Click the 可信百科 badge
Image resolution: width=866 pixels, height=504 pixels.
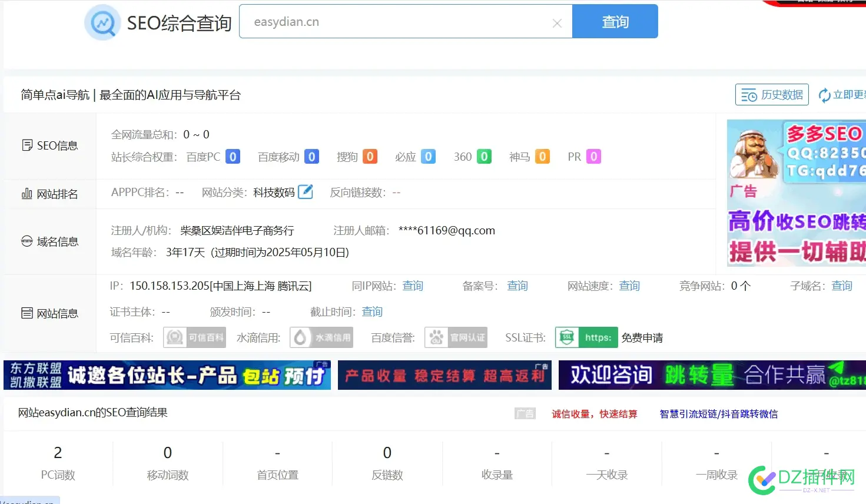pyautogui.click(x=195, y=337)
